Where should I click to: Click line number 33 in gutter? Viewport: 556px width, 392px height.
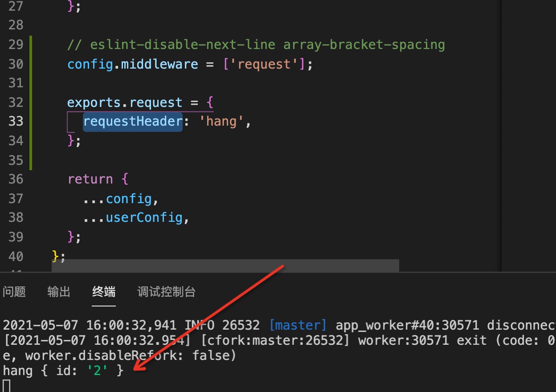point(16,121)
